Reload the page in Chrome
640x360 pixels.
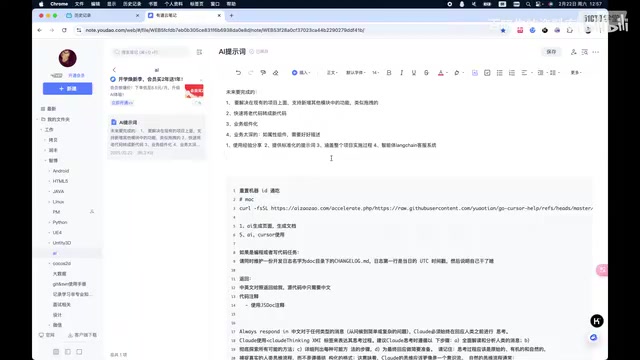64,30
